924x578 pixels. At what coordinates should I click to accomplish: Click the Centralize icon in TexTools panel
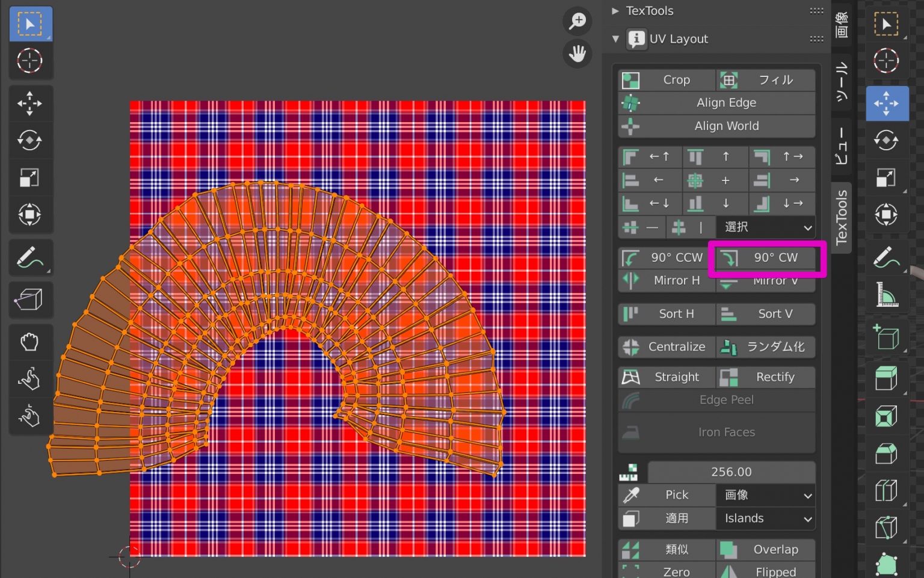pos(631,346)
